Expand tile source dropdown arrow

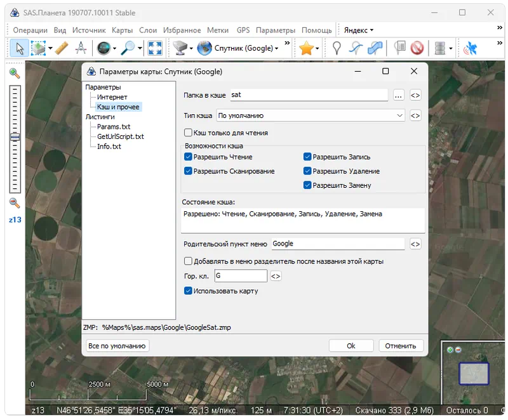point(191,49)
